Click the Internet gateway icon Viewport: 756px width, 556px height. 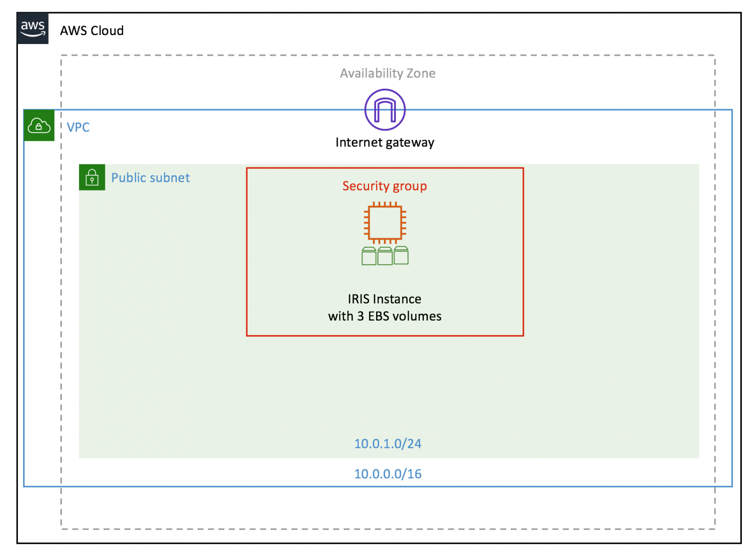[385, 110]
